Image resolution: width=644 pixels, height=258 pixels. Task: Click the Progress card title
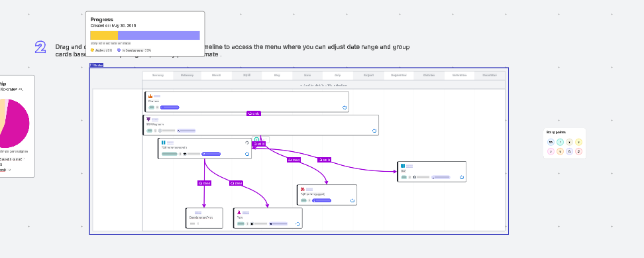[101, 19]
